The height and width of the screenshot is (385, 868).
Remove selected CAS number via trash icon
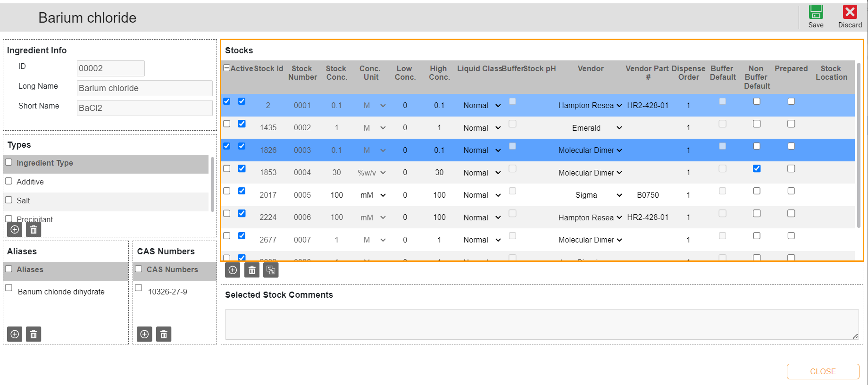[x=164, y=334]
